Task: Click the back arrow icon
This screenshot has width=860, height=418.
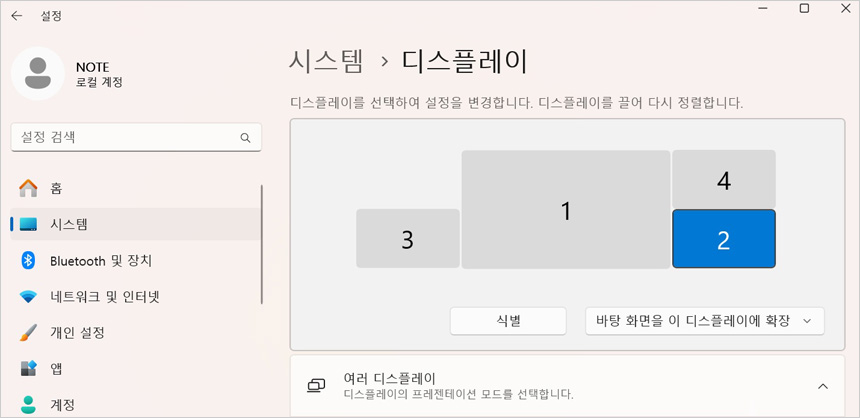Action: (x=16, y=16)
